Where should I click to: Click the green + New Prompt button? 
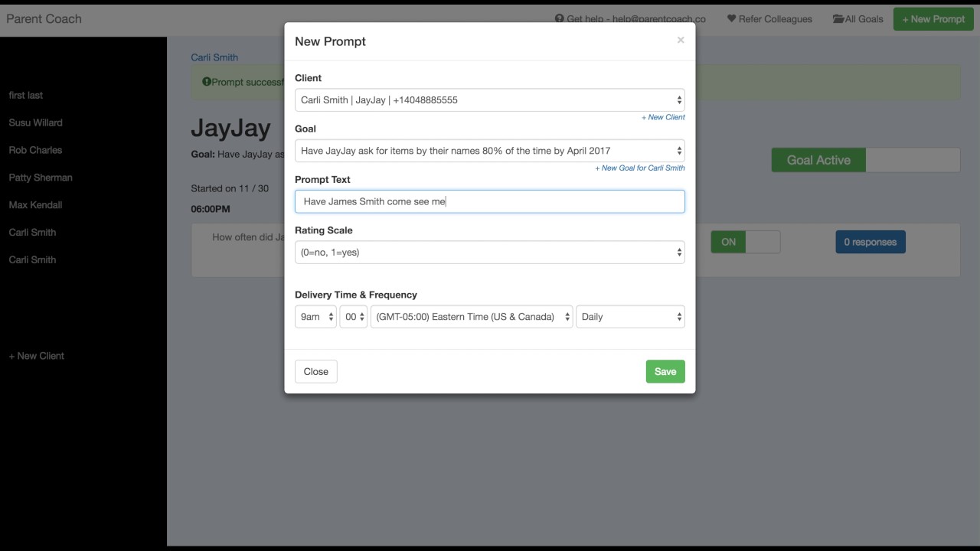[x=933, y=19]
